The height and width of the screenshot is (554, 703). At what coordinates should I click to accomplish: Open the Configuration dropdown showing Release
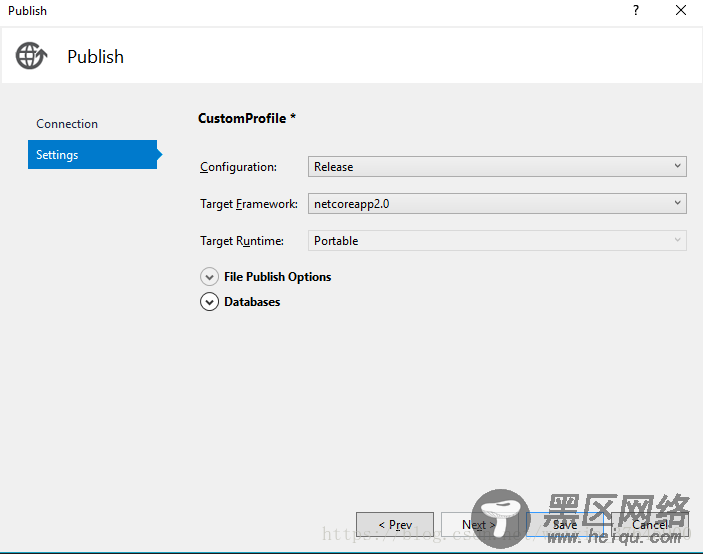click(x=497, y=167)
